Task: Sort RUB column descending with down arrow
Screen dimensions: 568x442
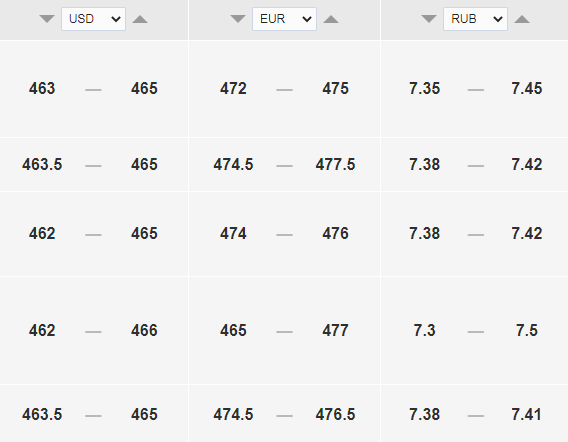Action: click(x=429, y=19)
